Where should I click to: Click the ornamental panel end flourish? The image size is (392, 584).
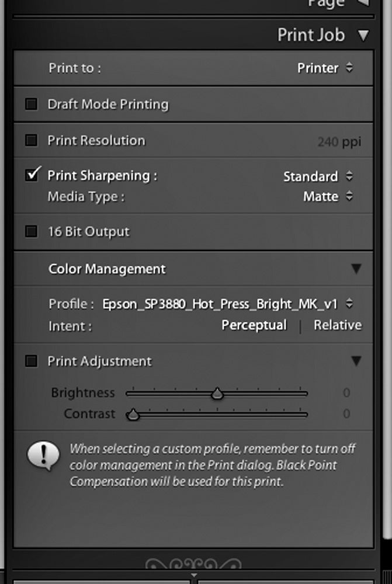193,564
